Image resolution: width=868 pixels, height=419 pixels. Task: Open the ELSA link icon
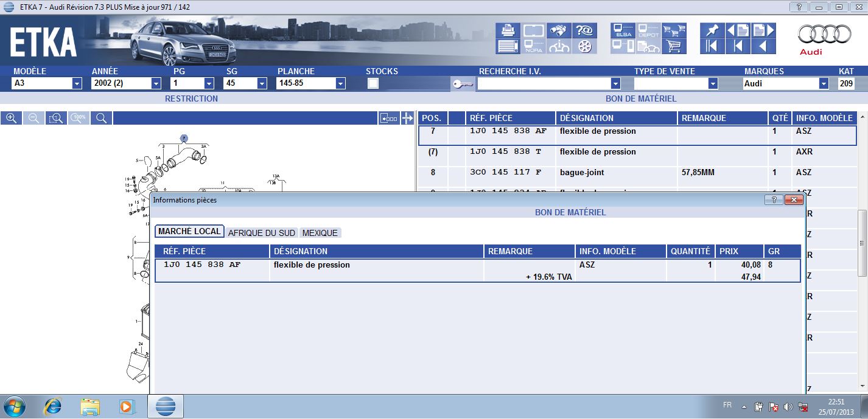(623, 30)
